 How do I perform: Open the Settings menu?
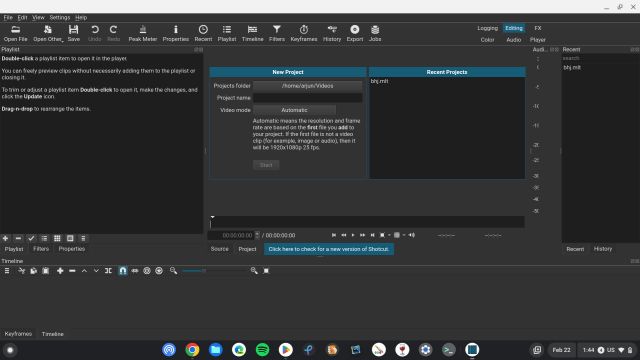[x=60, y=18]
